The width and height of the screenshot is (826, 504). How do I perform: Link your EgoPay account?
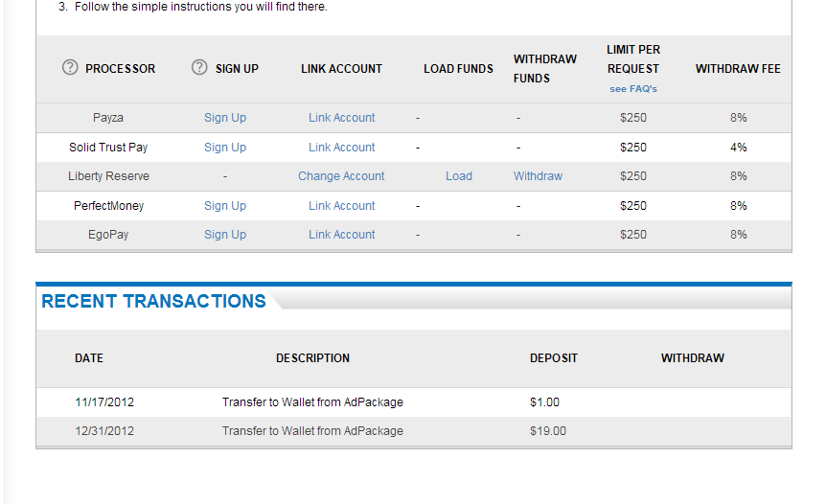click(342, 235)
